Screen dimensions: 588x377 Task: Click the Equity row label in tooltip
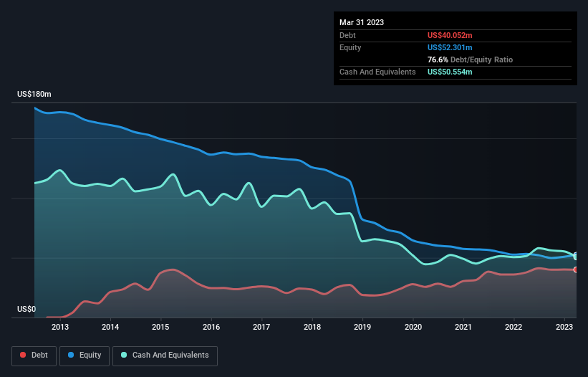350,47
